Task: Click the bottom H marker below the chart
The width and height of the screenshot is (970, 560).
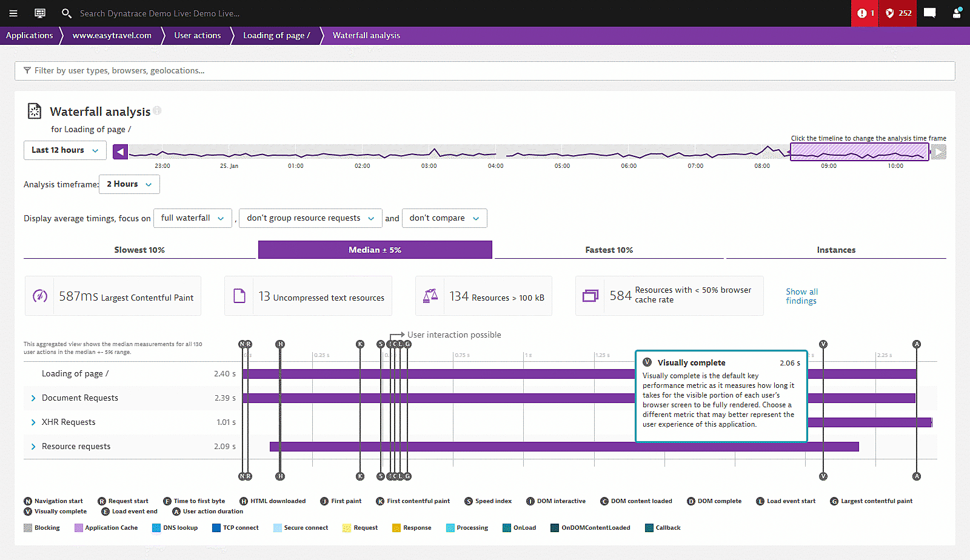Action: [280, 476]
